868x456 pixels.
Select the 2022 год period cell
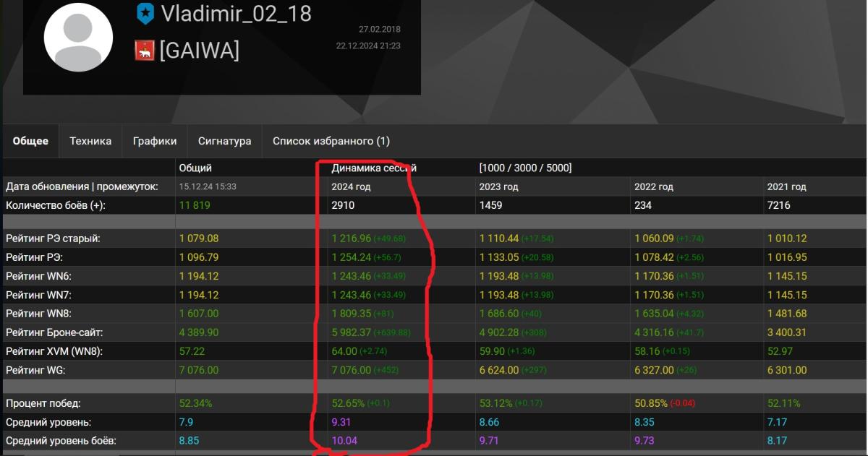coord(654,186)
